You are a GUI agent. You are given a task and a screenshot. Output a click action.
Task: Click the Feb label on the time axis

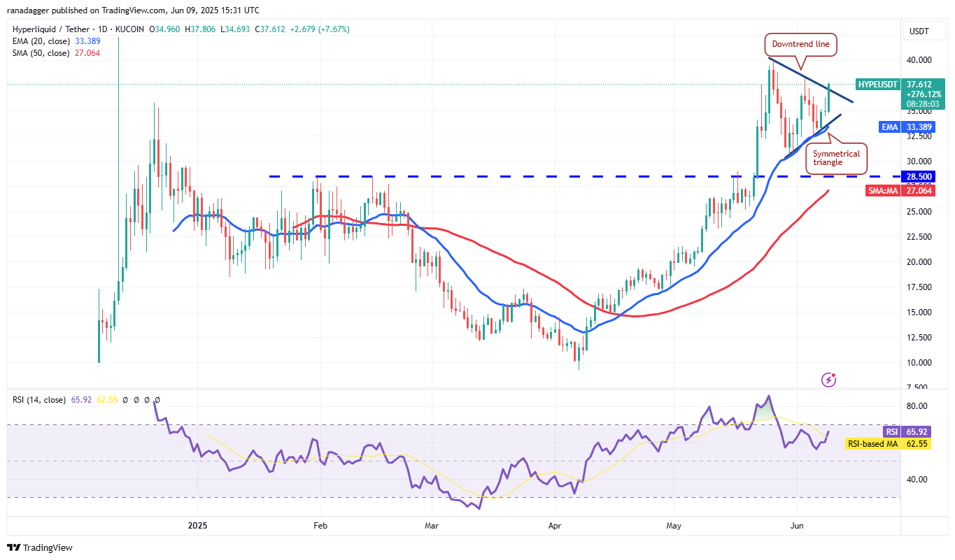click(x=320, y=525)
